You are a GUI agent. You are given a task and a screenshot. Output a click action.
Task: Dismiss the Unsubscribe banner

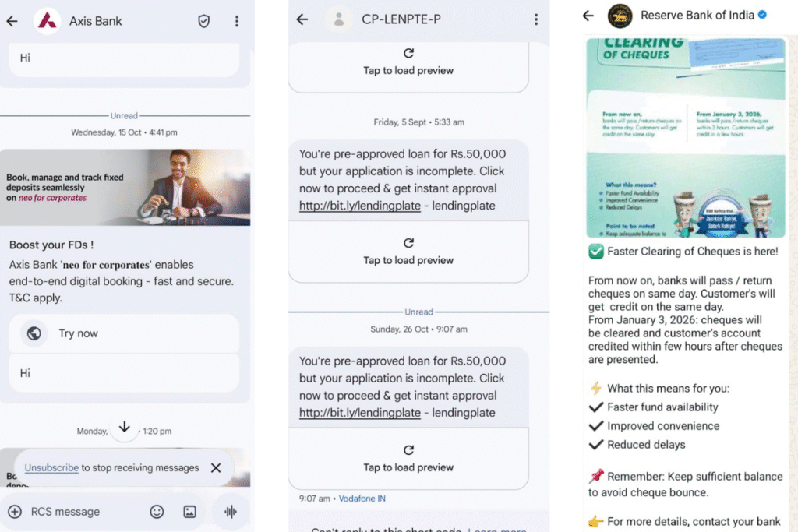(216, 468)
